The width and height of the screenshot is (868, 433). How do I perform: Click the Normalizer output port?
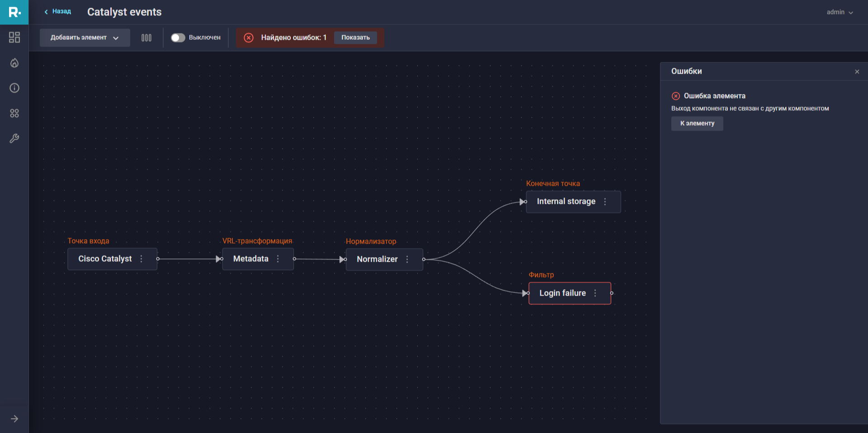point(424,259)
